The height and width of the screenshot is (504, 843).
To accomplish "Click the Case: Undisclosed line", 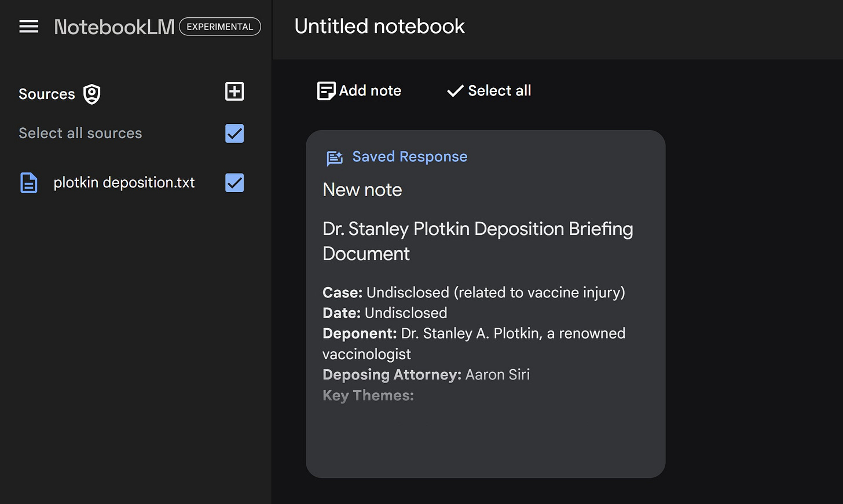I will (x=474, y=292).
